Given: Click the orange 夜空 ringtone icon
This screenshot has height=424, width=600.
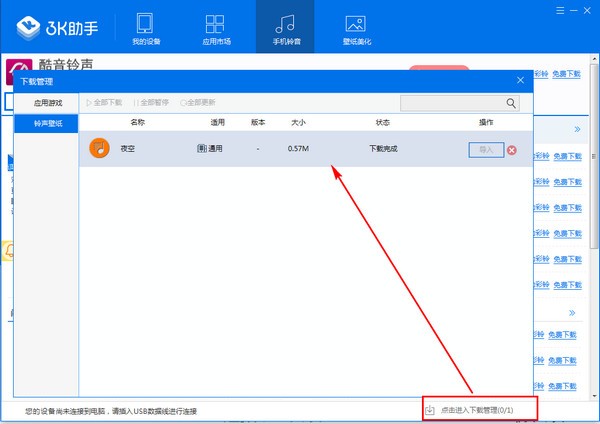Looking at the screenshot, I should (99, 148).
